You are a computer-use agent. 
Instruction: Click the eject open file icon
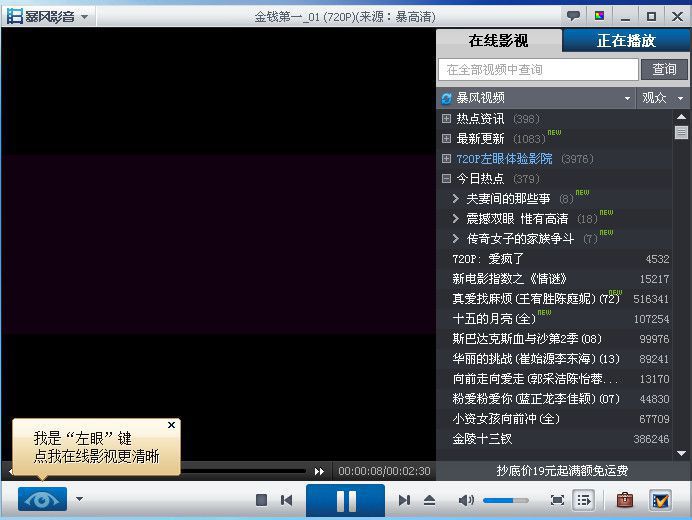[x=429, y=500]
